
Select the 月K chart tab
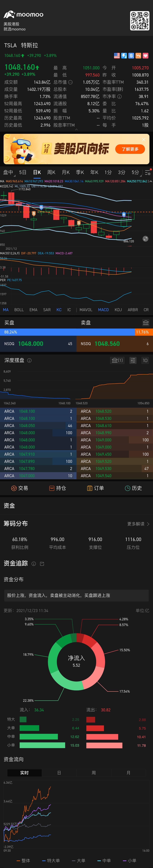pyautogui.click(x=66, y=172)
